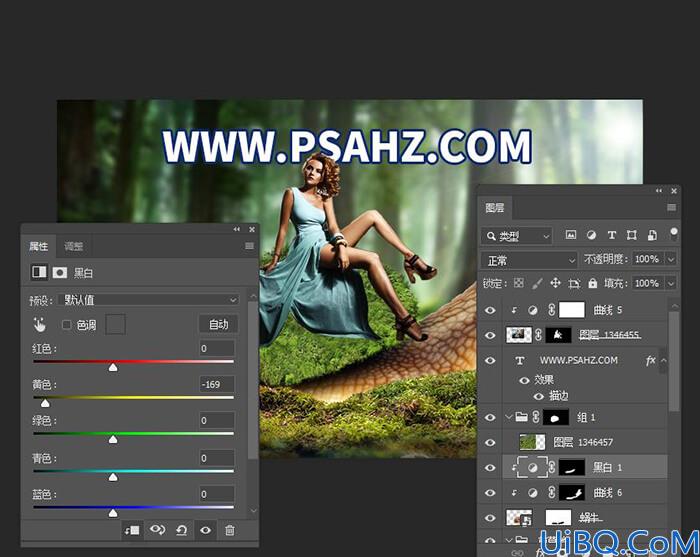Collapse effects list on WWW.PSAHZ.COM layer
This screenshot has height=557, width=700.
663,360
